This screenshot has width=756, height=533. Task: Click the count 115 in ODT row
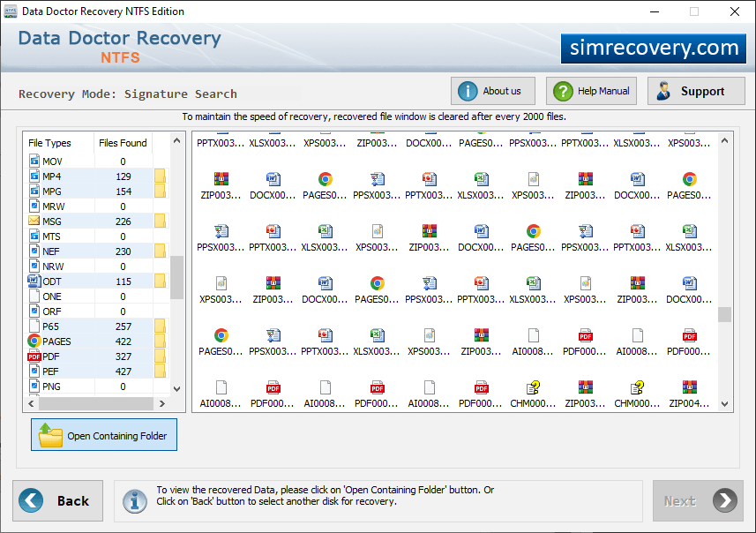(124, 282)
